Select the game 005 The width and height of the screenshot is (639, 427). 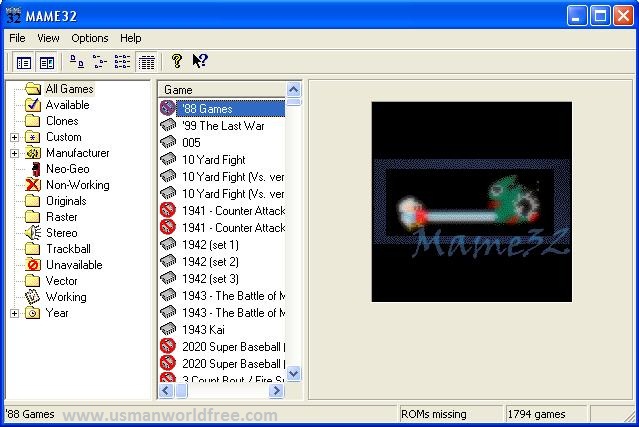(191, 143)
